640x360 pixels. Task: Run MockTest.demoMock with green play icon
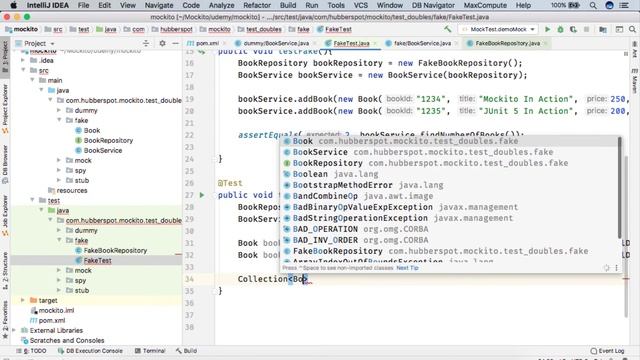[547, 29]
